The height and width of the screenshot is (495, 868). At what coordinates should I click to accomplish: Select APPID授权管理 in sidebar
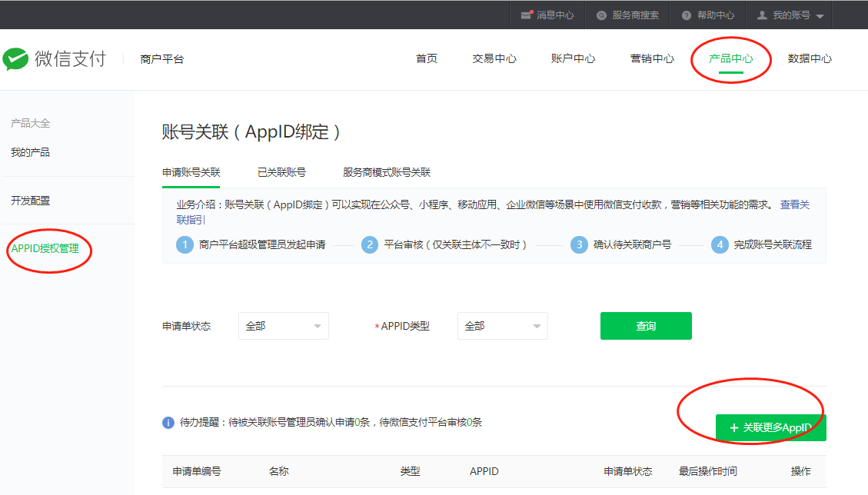pyautogui.click(x=45, y=248)
